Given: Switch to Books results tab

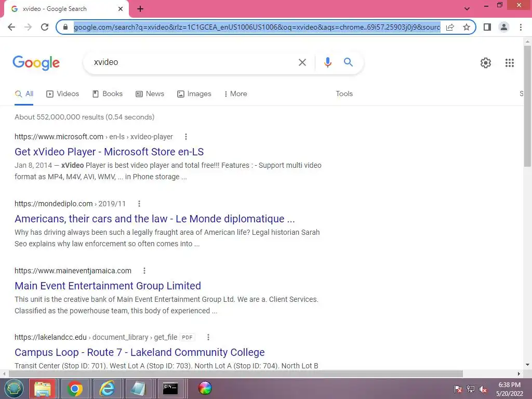Looking at the screenshot, I should pyautogui.click(x=108, y=94).
